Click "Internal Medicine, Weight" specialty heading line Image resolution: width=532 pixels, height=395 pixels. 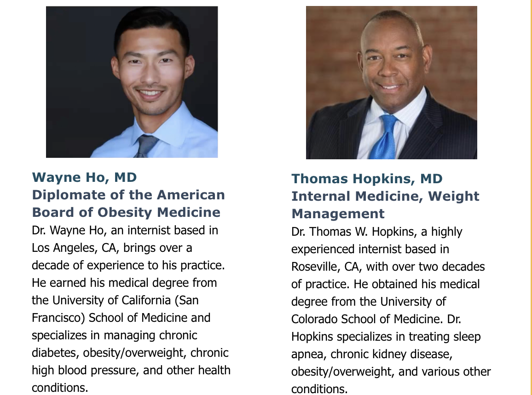385,196
